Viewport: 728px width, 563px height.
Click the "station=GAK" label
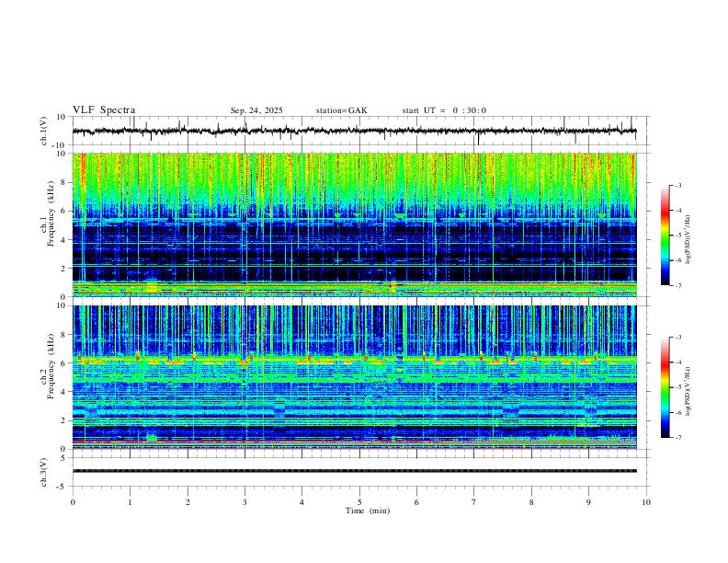click(x=341, y=110)
